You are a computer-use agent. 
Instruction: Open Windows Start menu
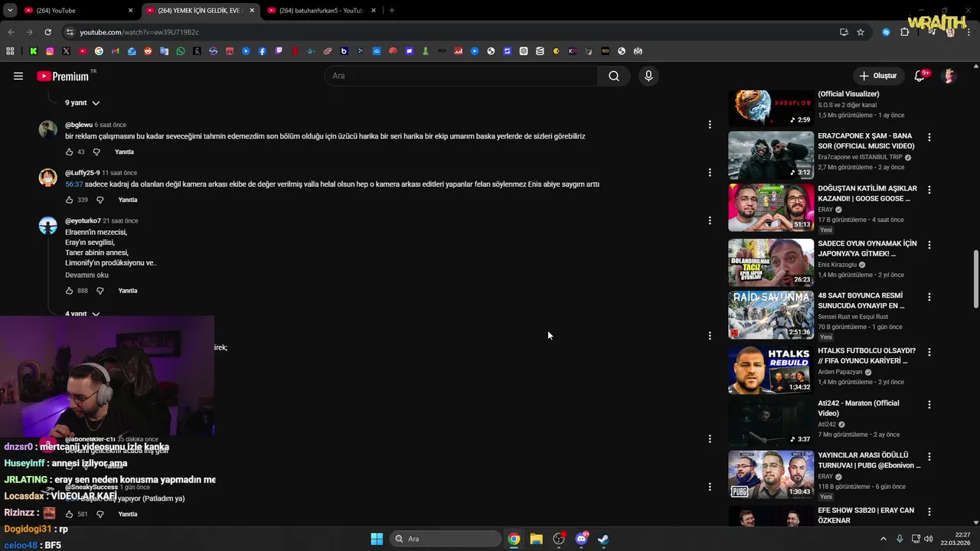[377, 539]
